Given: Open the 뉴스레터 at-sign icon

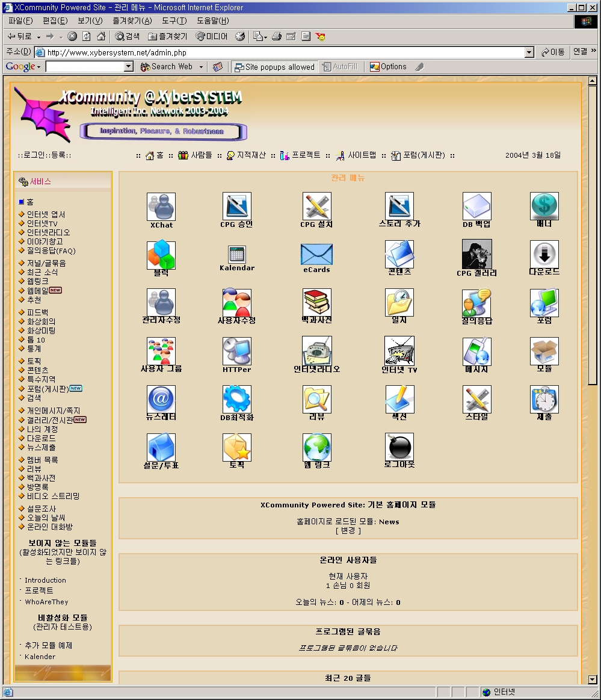Looking at the screenshot, I should tap(161, 399).
